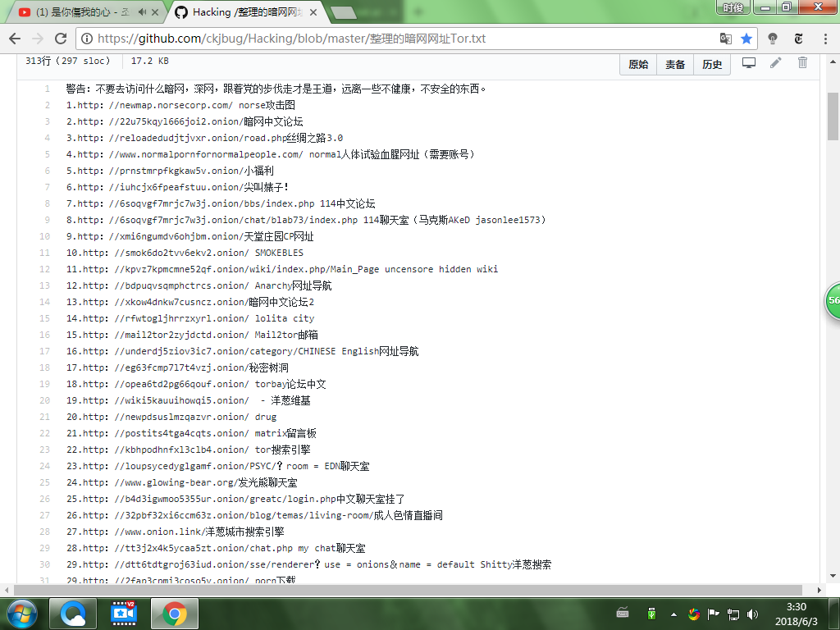Open the colorful tray icon beside the flag
Image resolution: width=840 pixels, height=630 pixels.
click(694, 614)
